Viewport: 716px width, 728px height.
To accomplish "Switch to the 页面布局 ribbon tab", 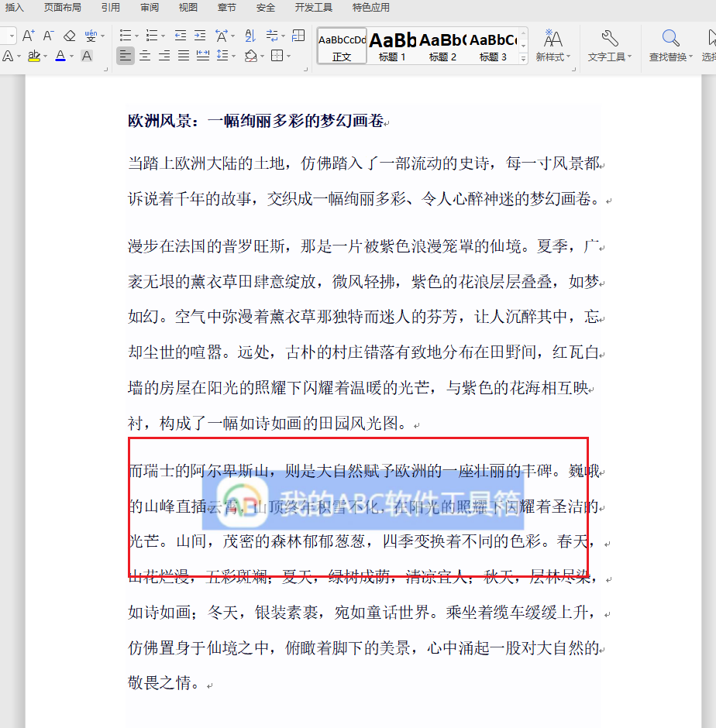I will click(62, 8).
